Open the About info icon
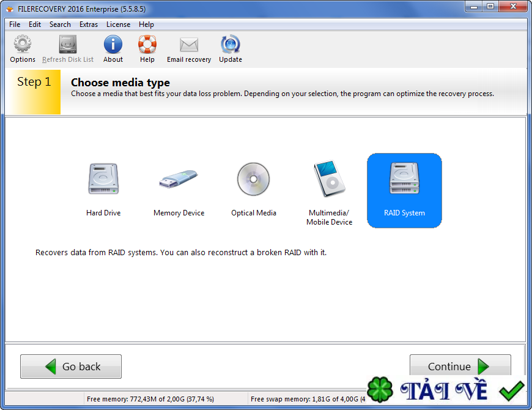532x410 pixels. click(x=113, y=44)
